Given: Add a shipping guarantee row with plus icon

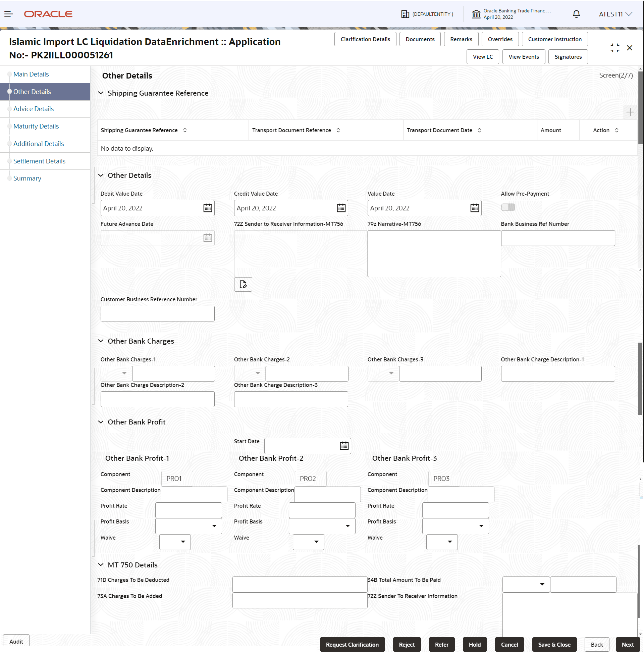Looking at the screenshot, I should click(630, 112).
